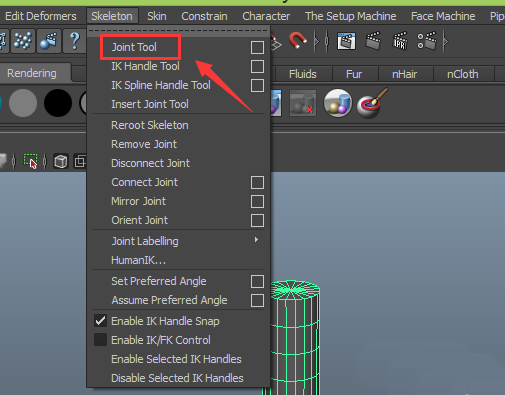The width and height of the screenshot is (505, 395).
Task: Switch to Fur shelf tab
Action: 354,74
